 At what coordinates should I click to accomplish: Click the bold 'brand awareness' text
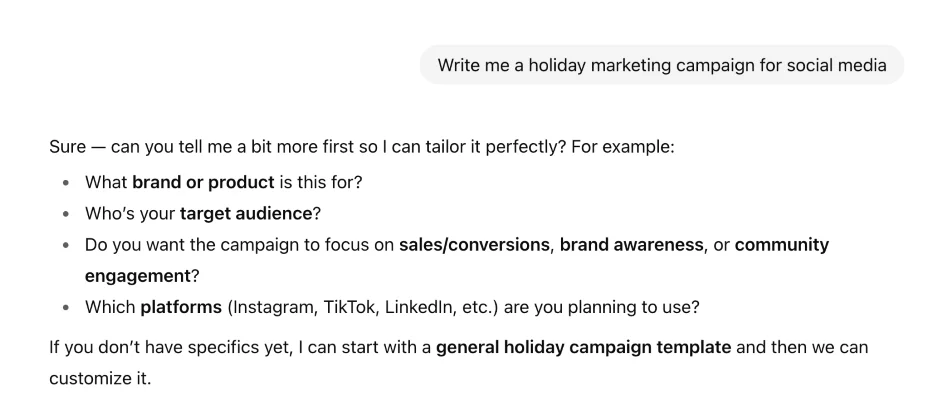[631, 244]
